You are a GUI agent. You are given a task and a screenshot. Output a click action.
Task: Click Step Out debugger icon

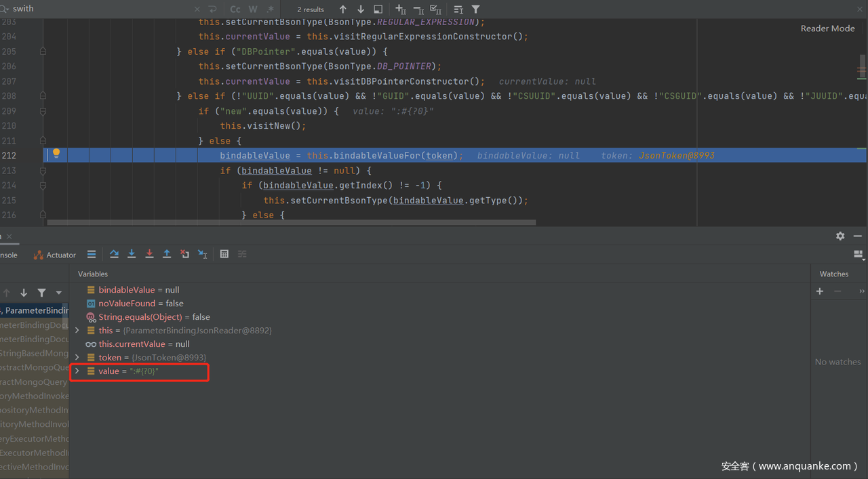pos(167,254)
